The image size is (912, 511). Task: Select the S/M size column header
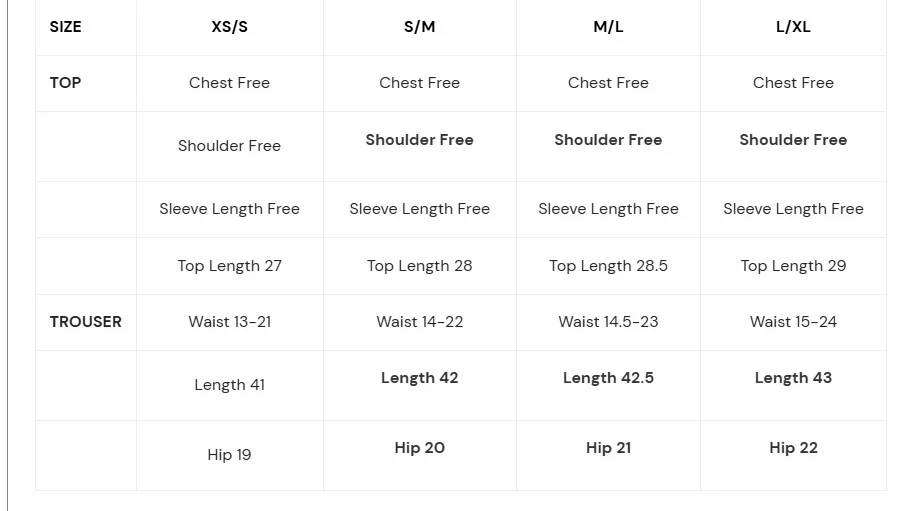pyautogui.click(x=420, y=27)
